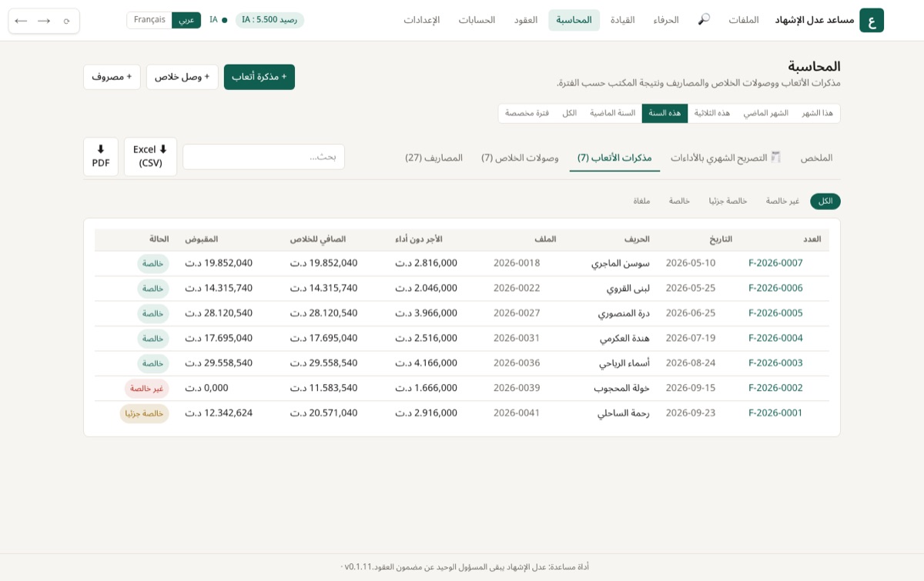Screen dimensions: 924x581
Task: Switch to الملخص tab
Action: pyautogui.click(x=816, y=158)
